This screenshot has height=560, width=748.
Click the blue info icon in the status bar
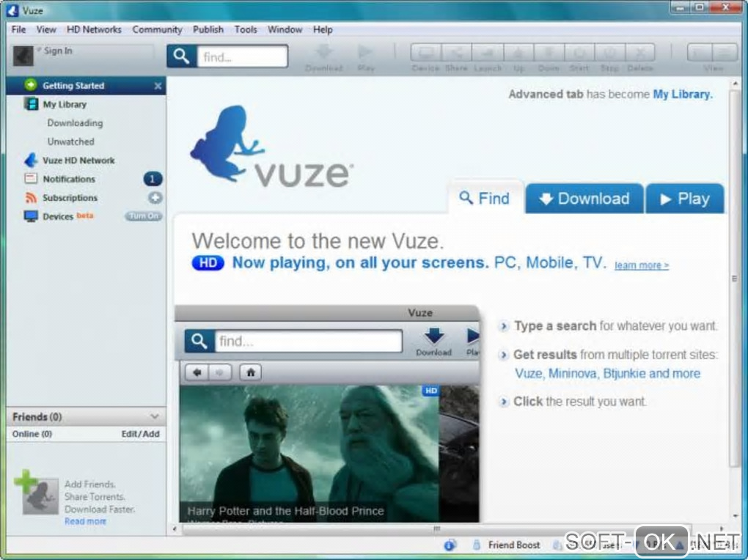[450, 545]
